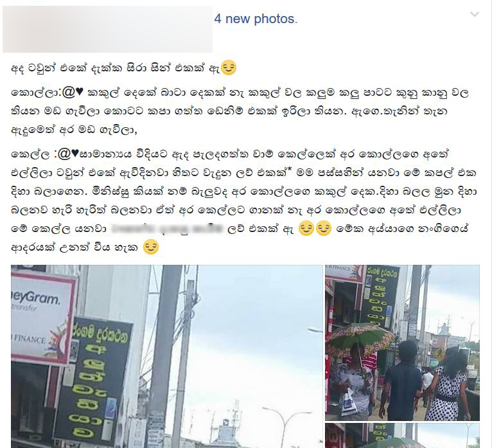492x448 pixels.
Task: Click the first of the paired smiley emojis
Action: tap(306, 228)
